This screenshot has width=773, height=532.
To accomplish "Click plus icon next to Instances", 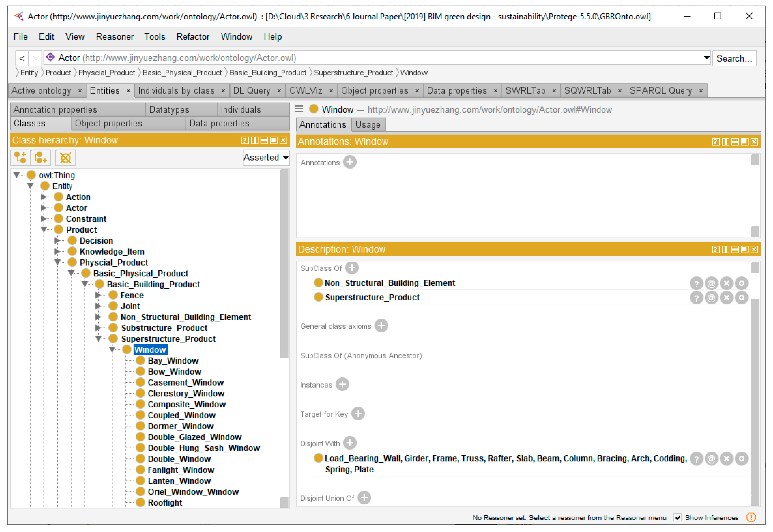I will tap(342, 385).
